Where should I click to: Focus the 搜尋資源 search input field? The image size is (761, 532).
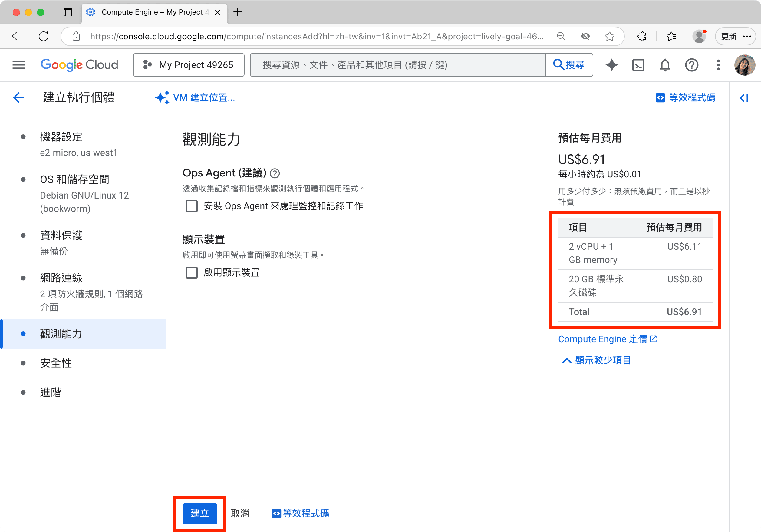point(398,65)
